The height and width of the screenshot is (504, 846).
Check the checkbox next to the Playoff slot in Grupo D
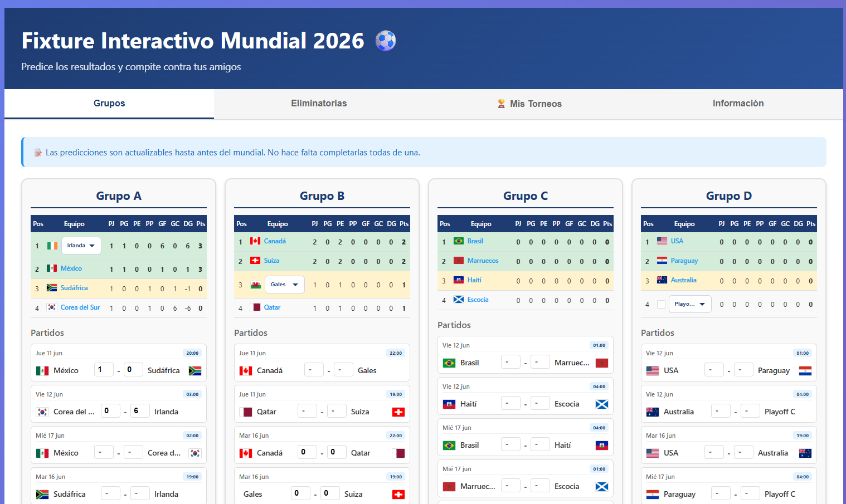click(662, 304)
